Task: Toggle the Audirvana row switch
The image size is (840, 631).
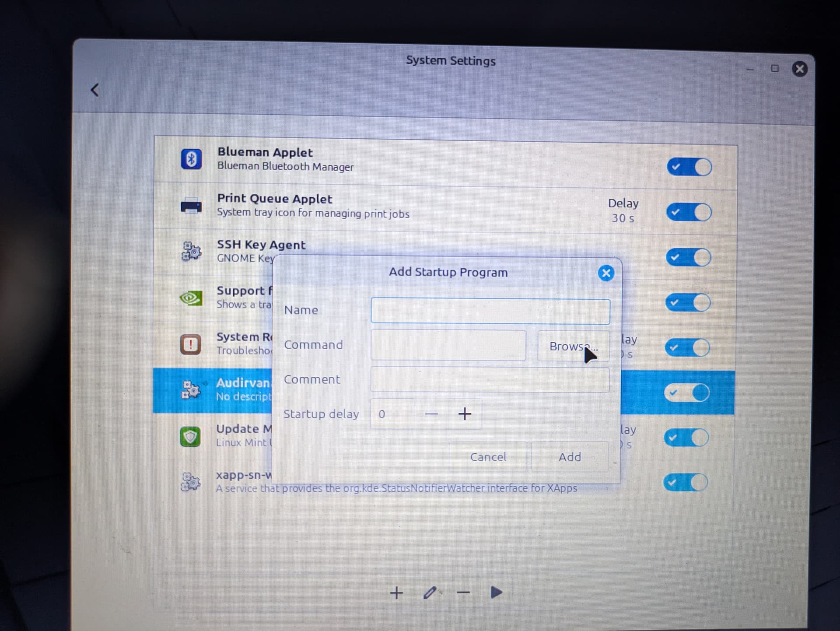Action: (x=687, y=393)
